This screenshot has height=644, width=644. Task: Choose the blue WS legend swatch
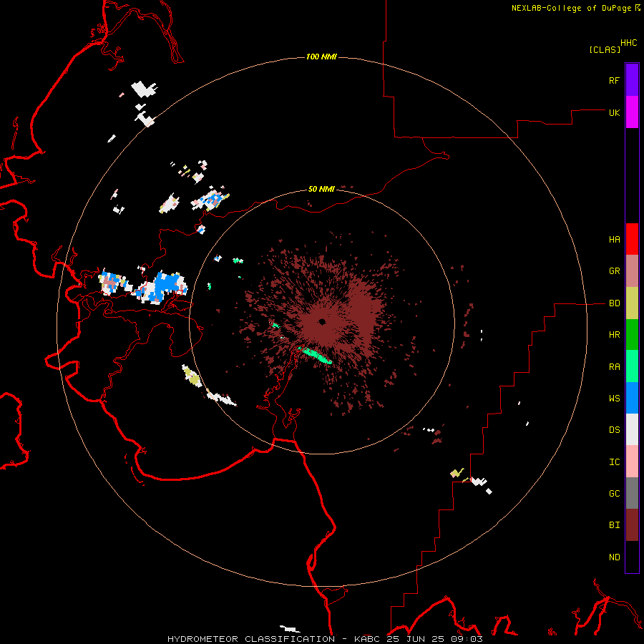[632, 398]
